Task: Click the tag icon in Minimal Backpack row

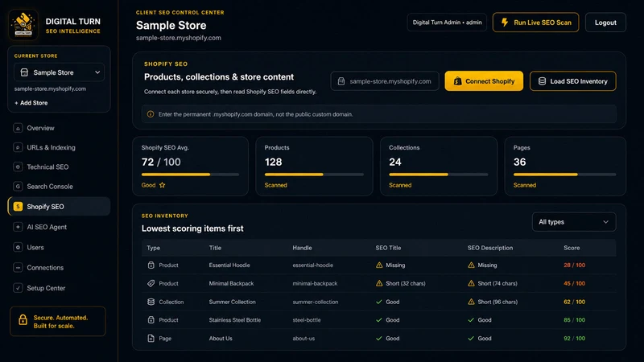Action: click(151, 283)
